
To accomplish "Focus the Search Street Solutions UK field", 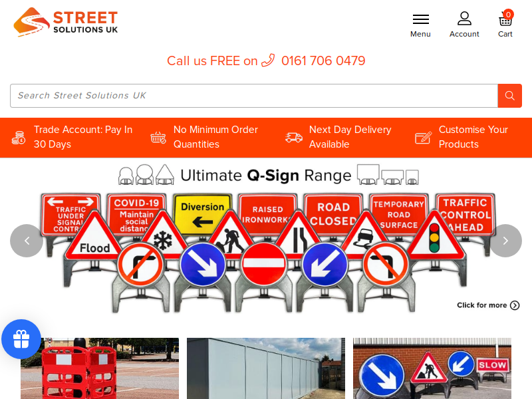I will (254, 96).
